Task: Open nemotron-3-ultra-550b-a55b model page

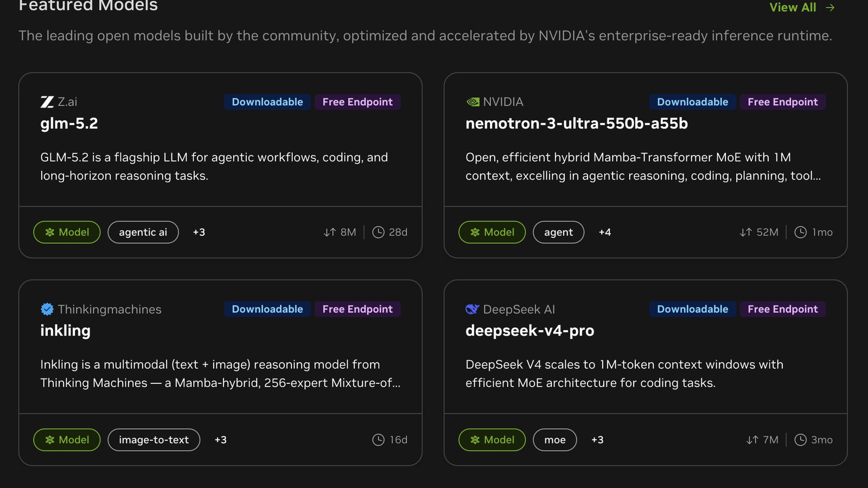Action: 577,124
